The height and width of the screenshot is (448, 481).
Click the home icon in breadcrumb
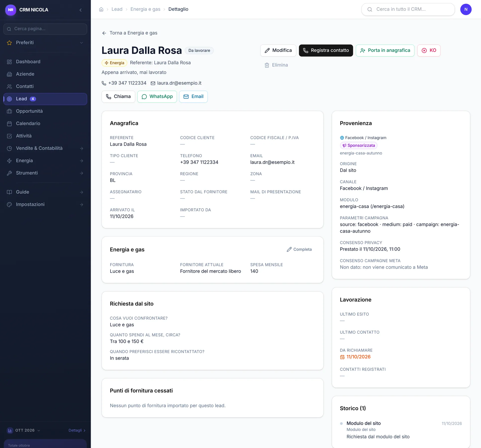[x=101, y=9]
